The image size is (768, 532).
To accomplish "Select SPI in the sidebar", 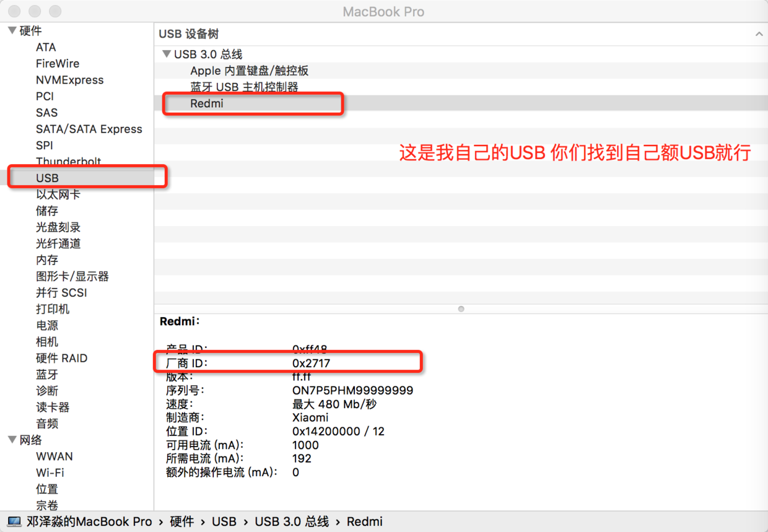I will 45,146.
